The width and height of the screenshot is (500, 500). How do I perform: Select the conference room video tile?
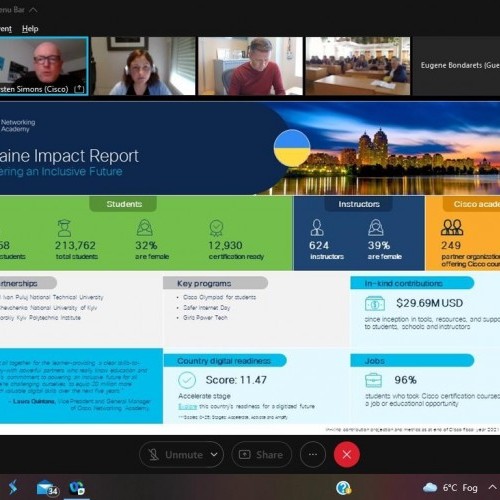tap(358, 66)
